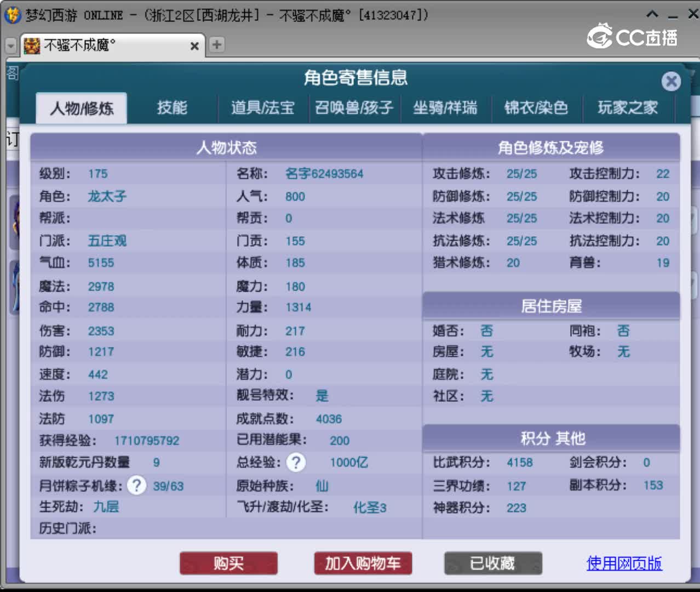
Task: Click the character value 龙太子
Action: [x=107, y=196]
